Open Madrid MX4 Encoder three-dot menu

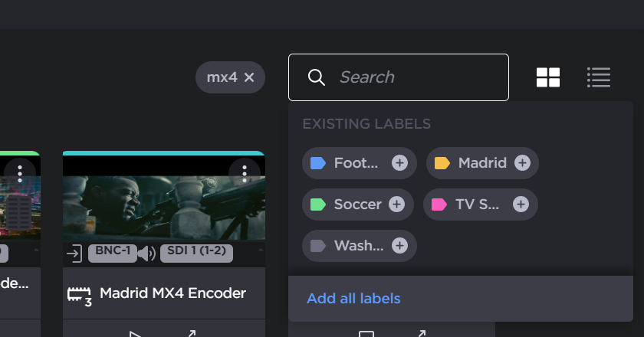tap(245, 172)
